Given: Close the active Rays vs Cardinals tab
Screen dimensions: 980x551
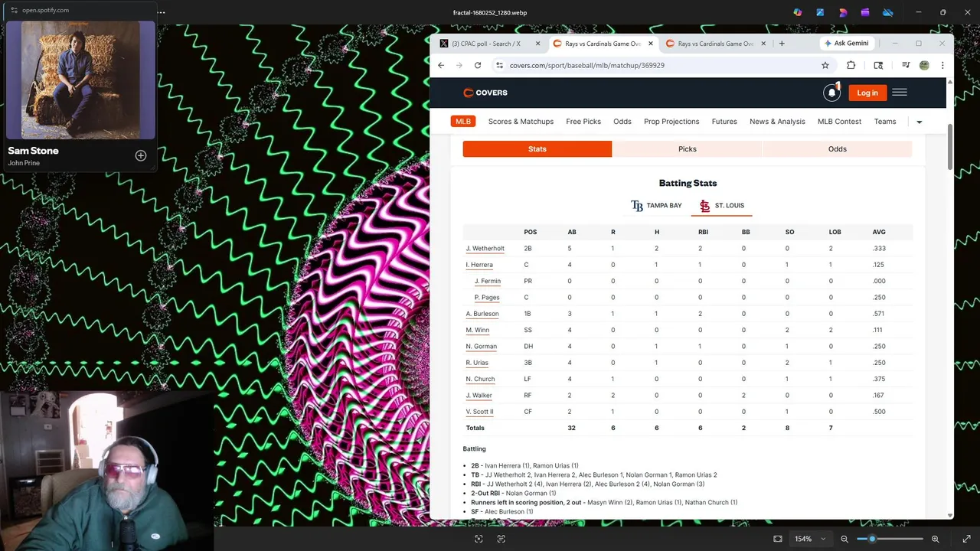Looking at the screenshot, I should tap(651, 44).
